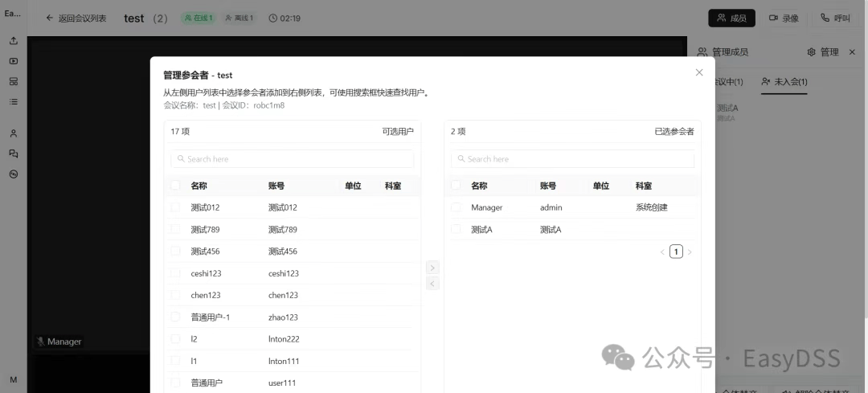868x393 pixels.
Task: Click left arrow to remove selected participants
Action: [x=432, y=284]
